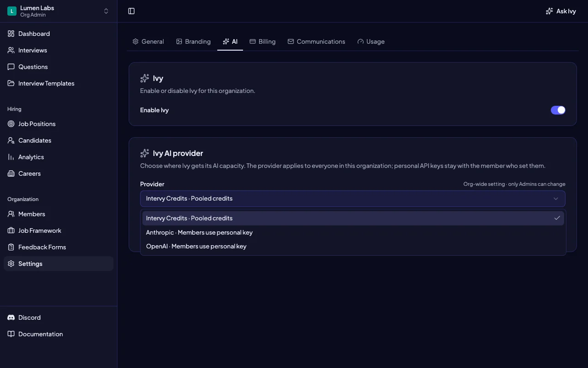Viewport: 588px width, 368px height.
Task: Disable the Enable Ivy switch
Action: click(558, 110)
